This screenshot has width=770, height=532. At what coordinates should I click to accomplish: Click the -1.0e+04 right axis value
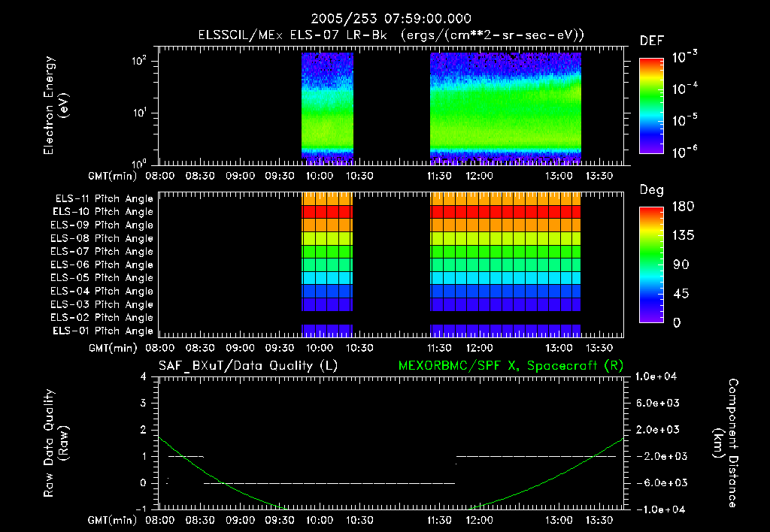tap(659, 510)
